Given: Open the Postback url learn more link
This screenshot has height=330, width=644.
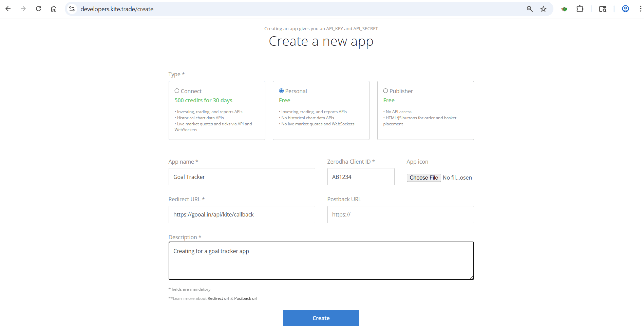Looking at the screenshot, I should click(245, 298).
